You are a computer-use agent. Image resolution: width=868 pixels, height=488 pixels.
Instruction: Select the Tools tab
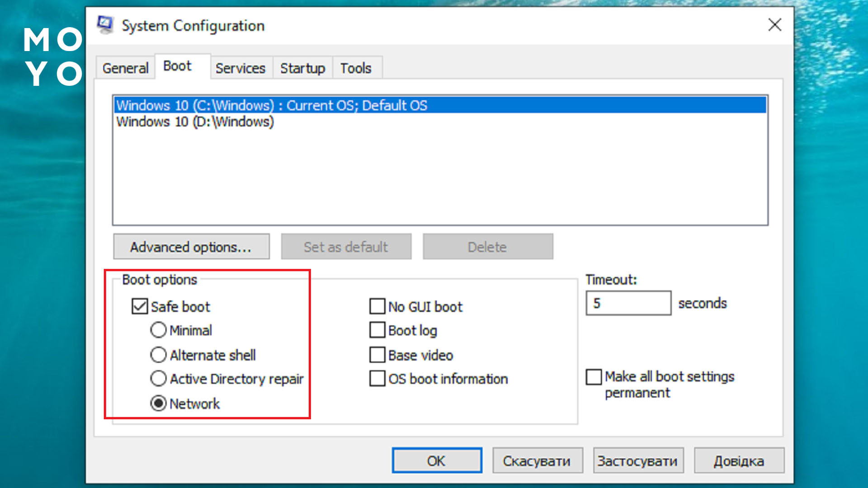click(x=356, y=68)
